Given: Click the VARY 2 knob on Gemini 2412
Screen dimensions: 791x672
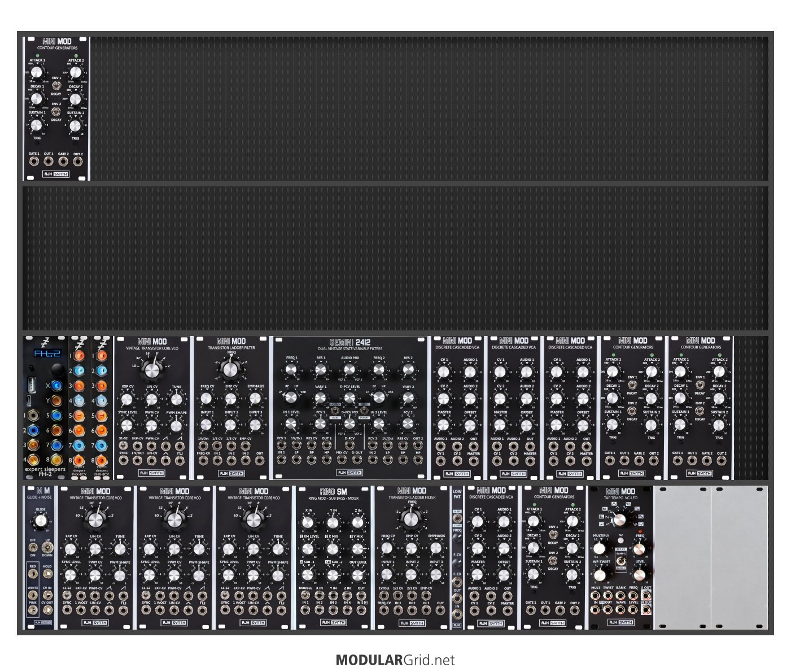Looking at the screenshot, I should tap(408, 398).
